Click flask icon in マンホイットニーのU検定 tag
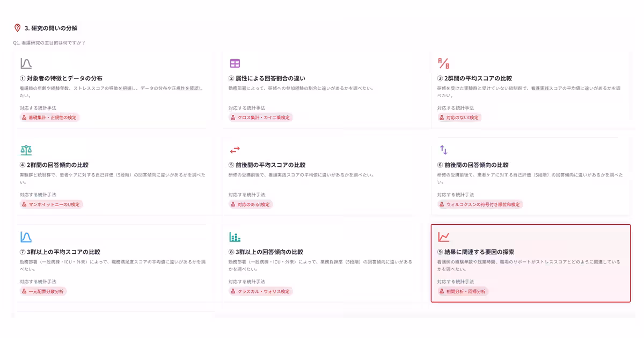644x338 pixels. [24, 204]
